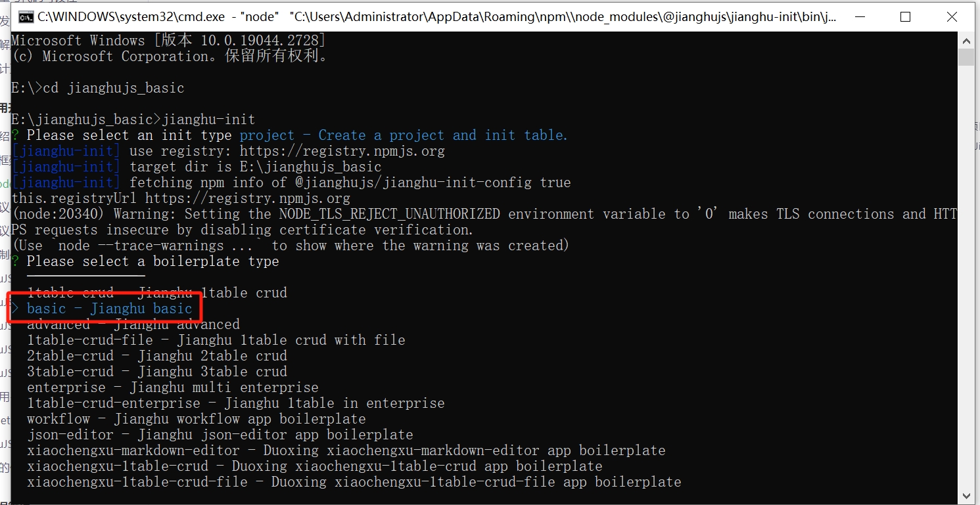The image size is (980, 505).
Task: Choose the 'json-editor' boilerplate entry
Action: (220, 435)
